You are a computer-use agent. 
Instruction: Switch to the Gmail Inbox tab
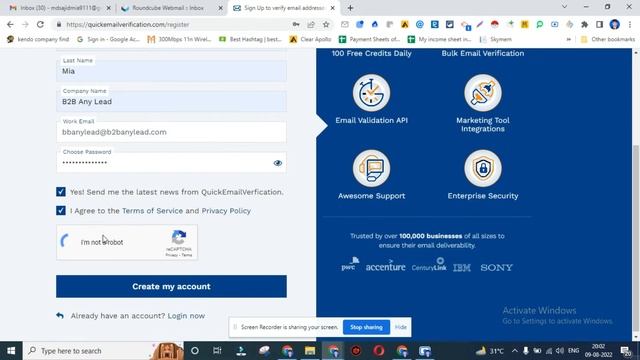click(x=60, y=8)
